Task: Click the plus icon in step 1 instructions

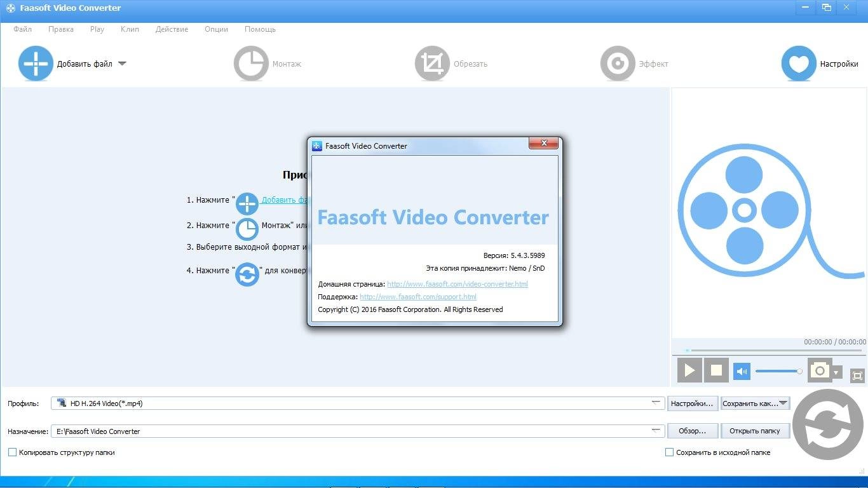Action: pyautogui.click(x=247, y=204)
